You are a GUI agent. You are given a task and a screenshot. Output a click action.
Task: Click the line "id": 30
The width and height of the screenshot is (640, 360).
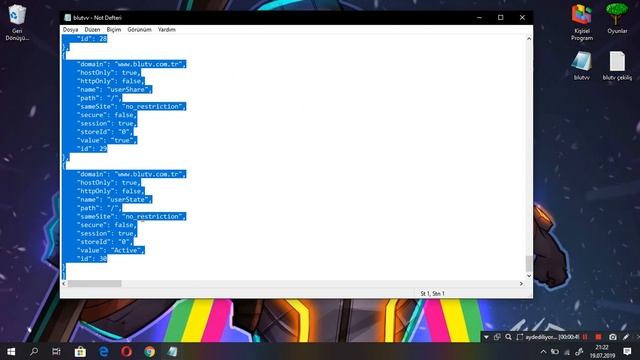[91, 259]
